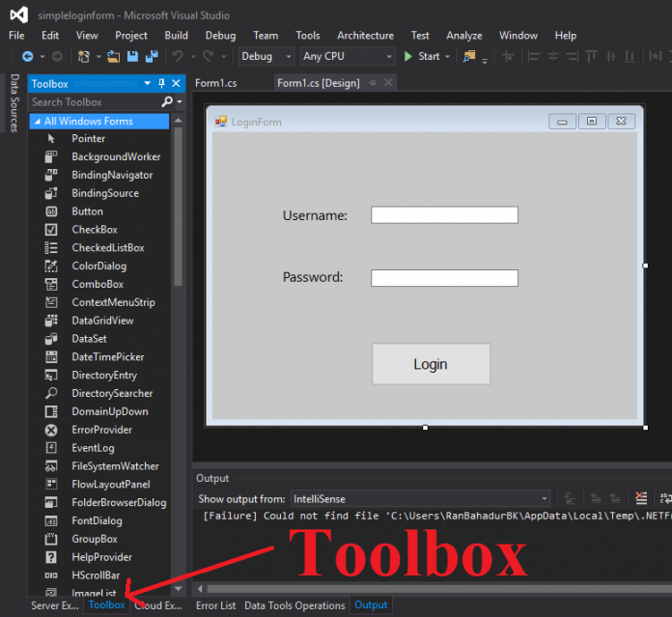Switch to the Form1.cs code tab
The height and width of the screenshot is (617, 672).
coord(216,83)
